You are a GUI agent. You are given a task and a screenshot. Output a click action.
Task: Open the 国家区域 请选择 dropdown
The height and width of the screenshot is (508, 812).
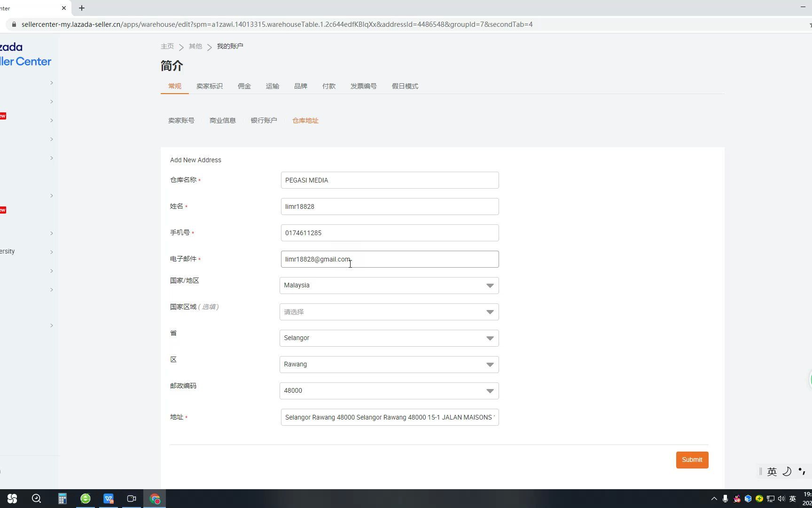click(x=389, y=312)
